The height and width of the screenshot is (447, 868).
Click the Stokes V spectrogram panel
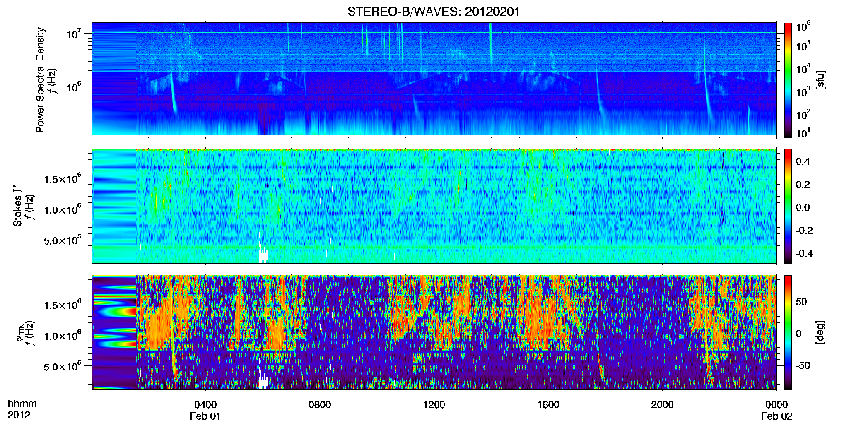434,206
